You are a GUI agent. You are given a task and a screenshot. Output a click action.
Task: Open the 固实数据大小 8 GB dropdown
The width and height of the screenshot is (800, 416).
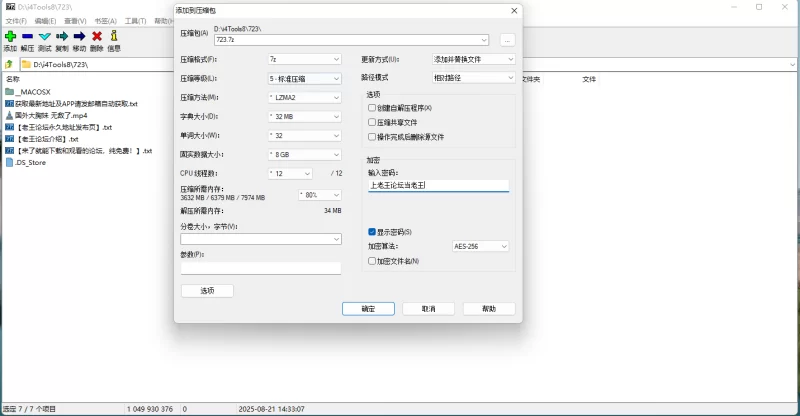point(305,154)
